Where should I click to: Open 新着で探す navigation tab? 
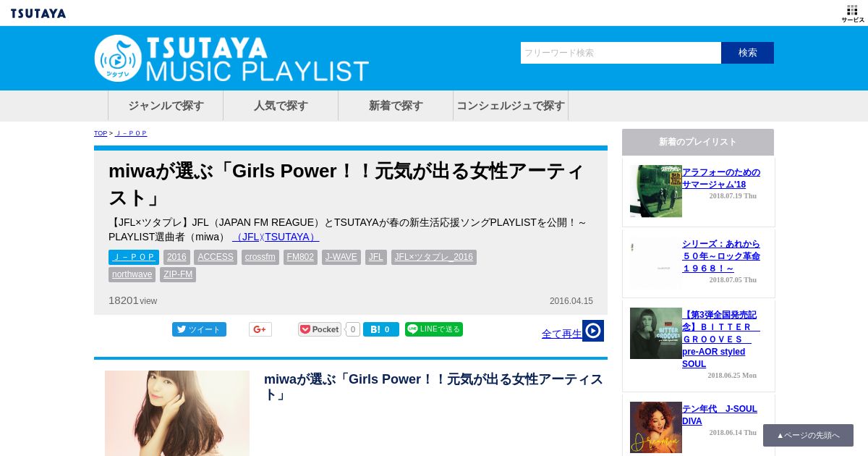pos(396,106)
